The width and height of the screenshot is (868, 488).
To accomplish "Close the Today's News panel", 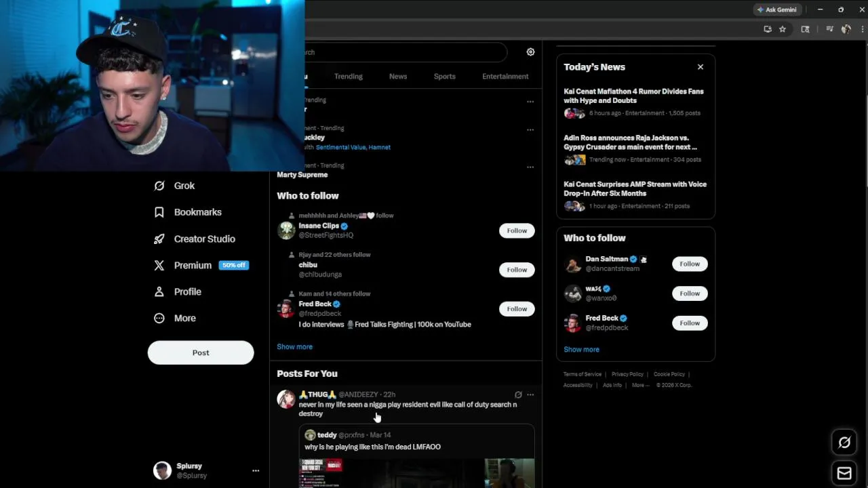I will tap(701, 67).
